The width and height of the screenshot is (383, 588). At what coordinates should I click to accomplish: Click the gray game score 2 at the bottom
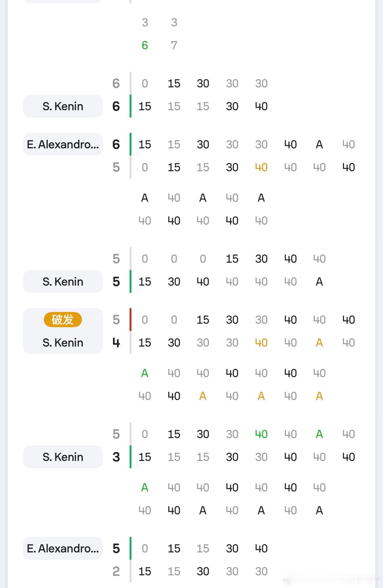[116, 571]
